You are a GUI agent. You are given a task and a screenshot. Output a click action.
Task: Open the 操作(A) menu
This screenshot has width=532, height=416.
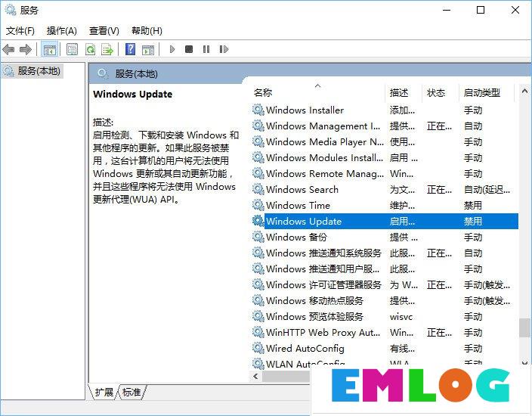pyautogui.click(x=62, y=31)
